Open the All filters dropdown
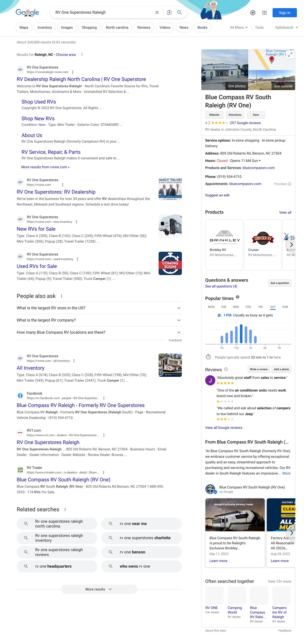Viewport: 304px width, 644px height. pyautogui.click(x=239, y=27)
